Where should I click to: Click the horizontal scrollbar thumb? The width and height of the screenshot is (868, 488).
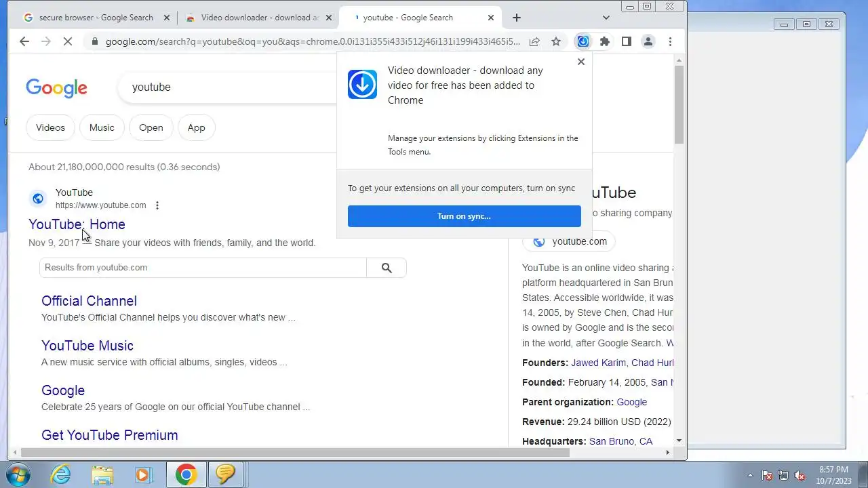coord(295,452)
